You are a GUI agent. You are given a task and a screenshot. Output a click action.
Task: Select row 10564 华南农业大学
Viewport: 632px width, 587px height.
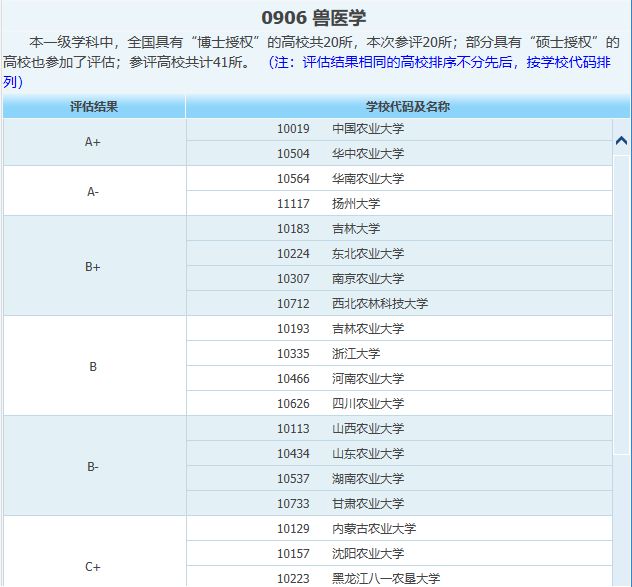(399, 179)
